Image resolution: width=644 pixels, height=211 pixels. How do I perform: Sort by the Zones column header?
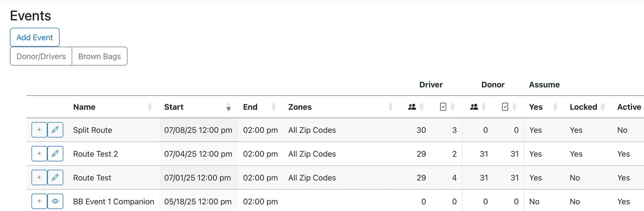coord(300,107)
